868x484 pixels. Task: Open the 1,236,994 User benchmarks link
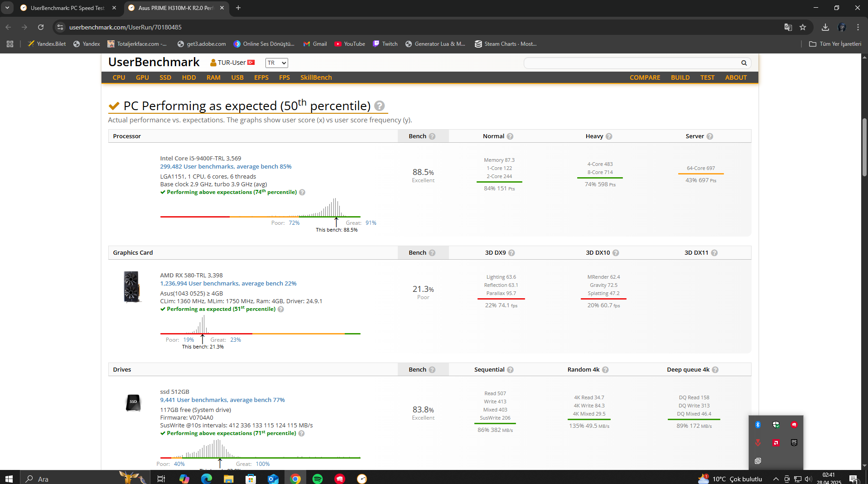pyautogui.click(x=228, y=284)
